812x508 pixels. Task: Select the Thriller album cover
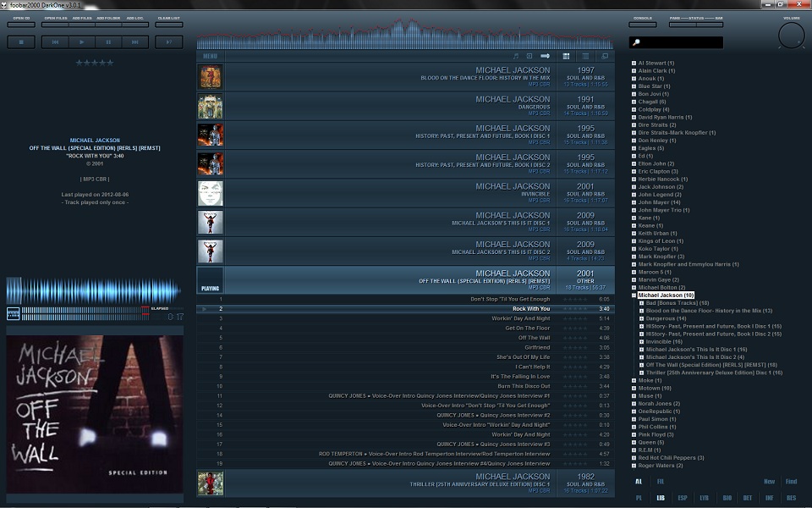click(211, 483)
